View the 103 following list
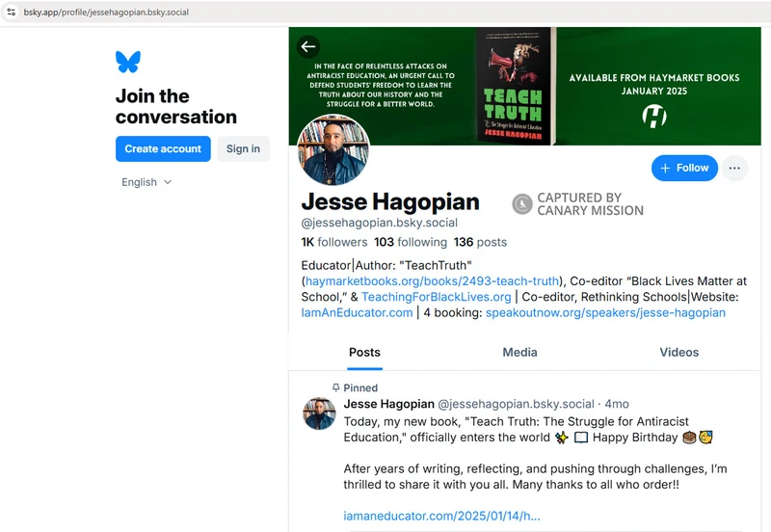 411,243
